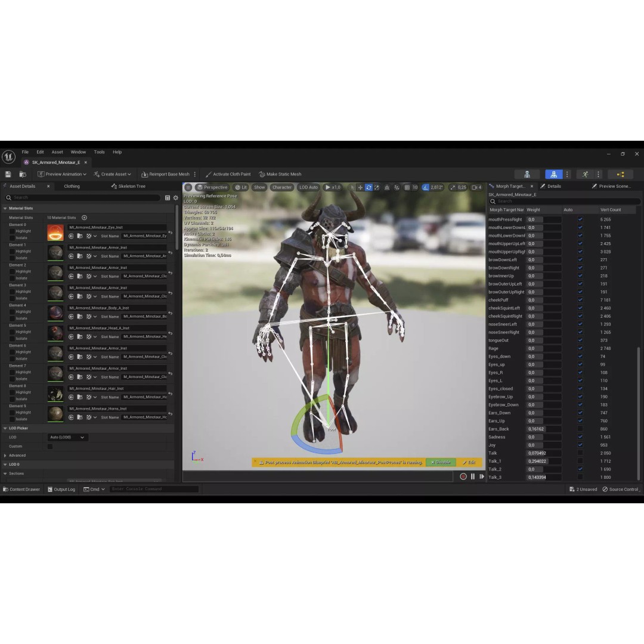Open the Physics asset mode yellow icon

point(620,175)
